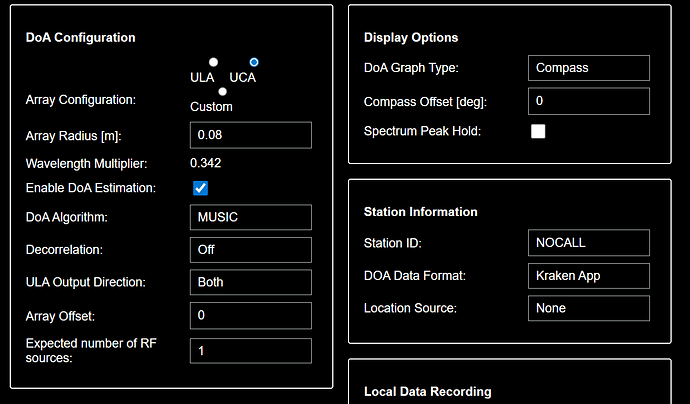This screenshot has width=690, height=404.
Task: Click the Station Information panel heading
Action: pyautogui.click(x=420, y=212)
